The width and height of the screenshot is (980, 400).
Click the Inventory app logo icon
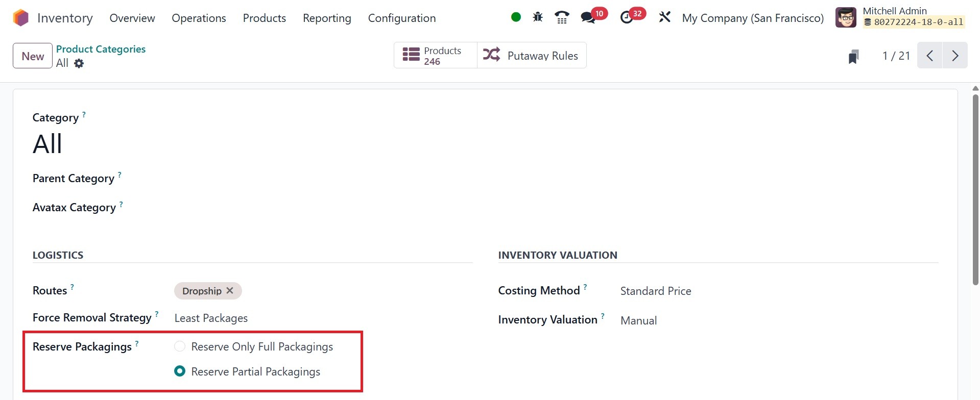[x=21, y=18]
